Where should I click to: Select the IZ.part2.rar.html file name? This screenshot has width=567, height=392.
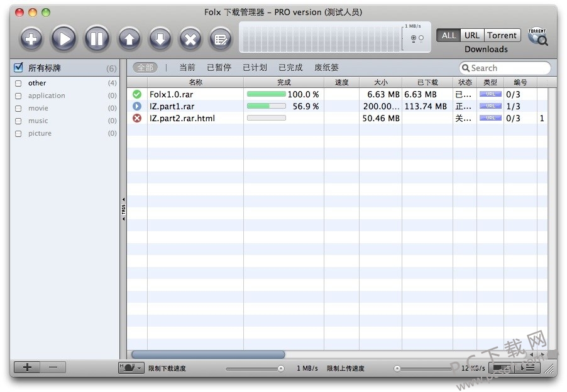coord(182,118)
